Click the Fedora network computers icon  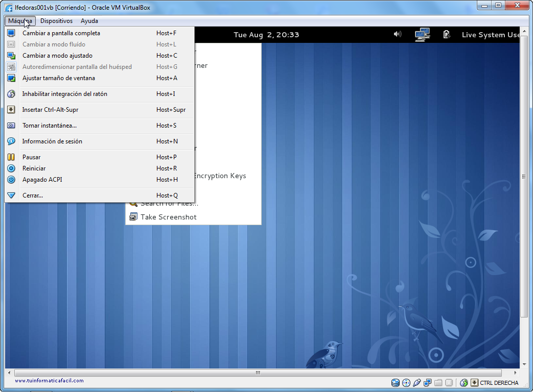[x=422, y=34]
